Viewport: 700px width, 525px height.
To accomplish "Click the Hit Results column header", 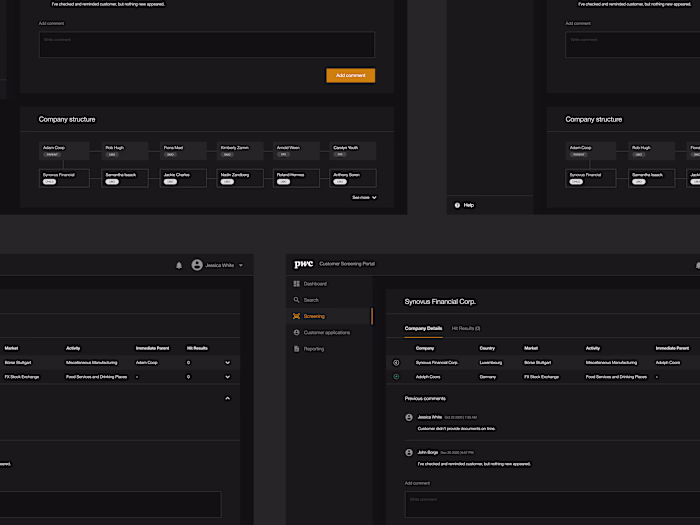I will 197,348.
